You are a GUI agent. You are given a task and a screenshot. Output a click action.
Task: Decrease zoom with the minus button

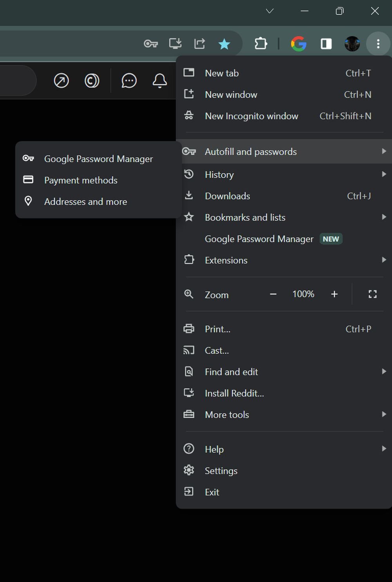(273, 294)
